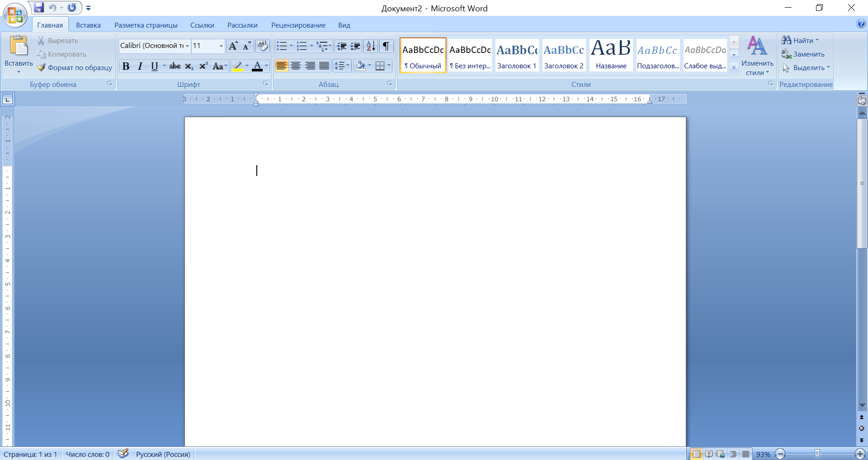Open font size dropdown 11
Screen dimensions: 868x460
point(221,46)
